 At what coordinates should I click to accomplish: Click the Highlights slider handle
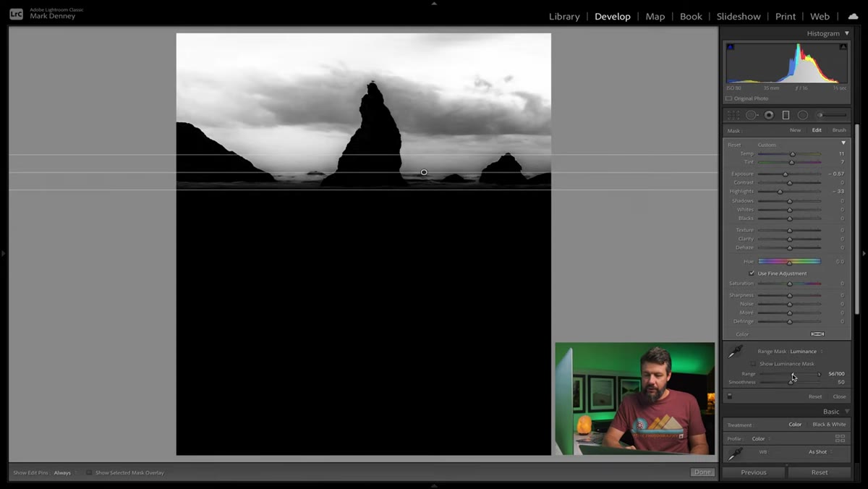pyautogui.click(x=780, y=192)
